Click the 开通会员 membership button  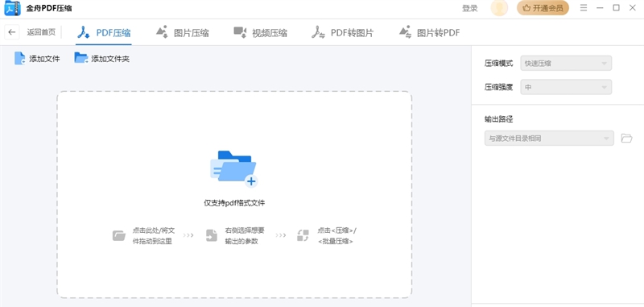click(x=543, y=8)
